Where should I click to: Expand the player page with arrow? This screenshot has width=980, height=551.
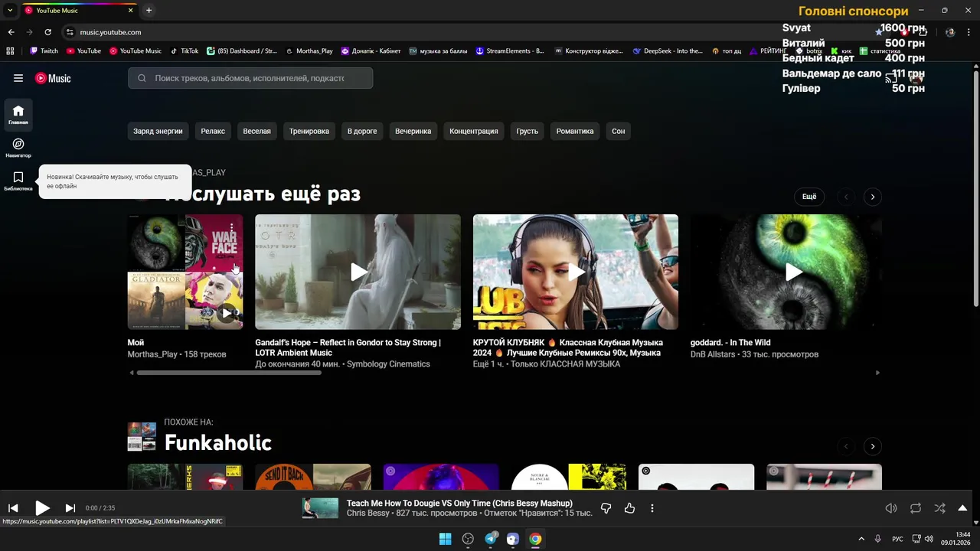pos(962,508)
